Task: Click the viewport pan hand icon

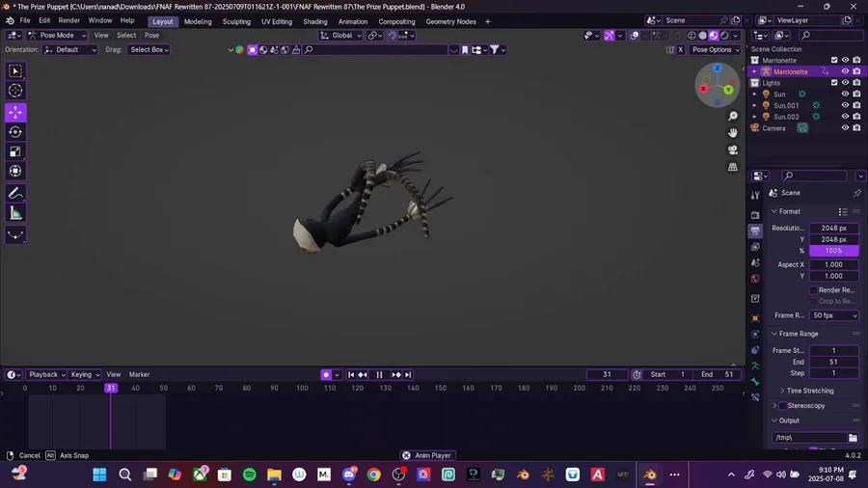Action: click(733, 133)
